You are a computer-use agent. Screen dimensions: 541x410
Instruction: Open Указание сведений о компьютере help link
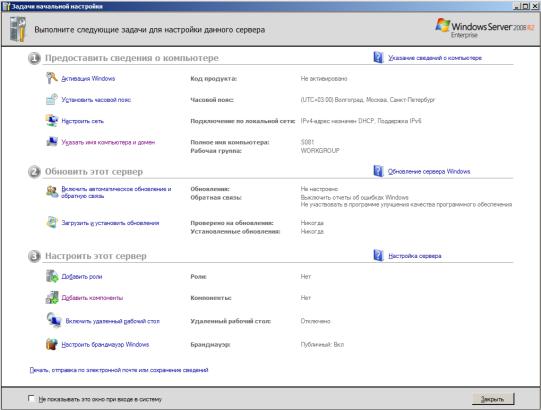click(435, 58)
